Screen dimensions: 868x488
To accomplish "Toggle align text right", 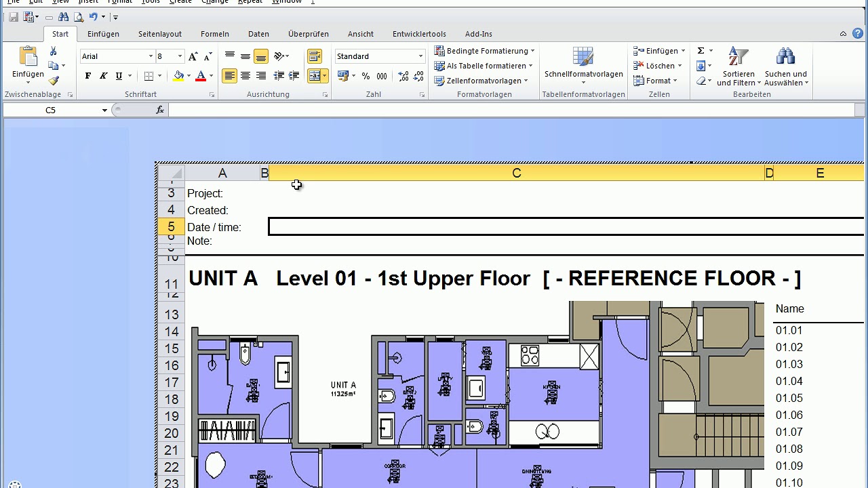I will (x=260, y=76).
